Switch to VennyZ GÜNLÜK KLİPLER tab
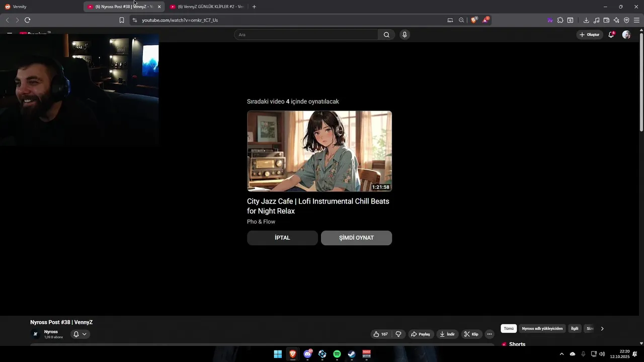The height and width of the screenshot is (362, 644). 207,7
